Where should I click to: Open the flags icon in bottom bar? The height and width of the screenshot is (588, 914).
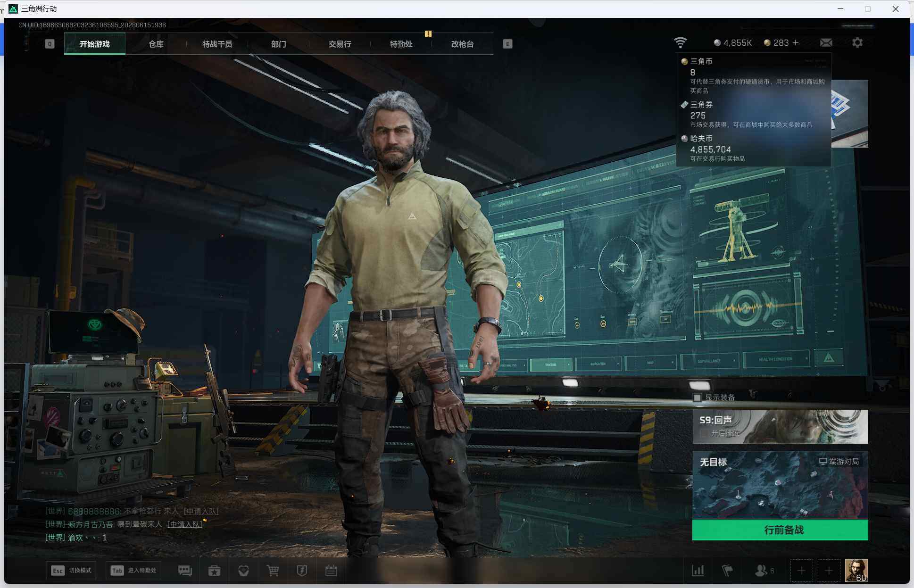[x=727, y=571]
